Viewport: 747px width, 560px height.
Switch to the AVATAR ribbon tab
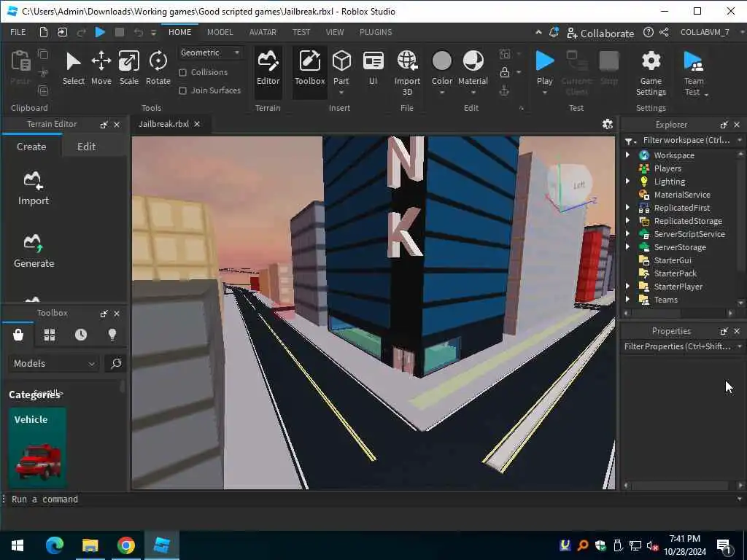(263, 32)
